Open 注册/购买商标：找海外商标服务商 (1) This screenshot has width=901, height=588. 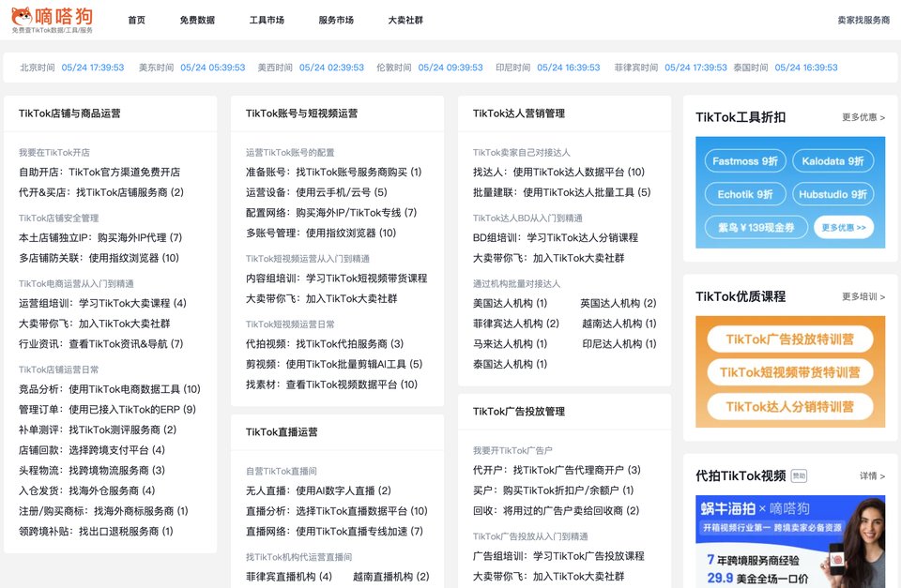click(103, 511)
